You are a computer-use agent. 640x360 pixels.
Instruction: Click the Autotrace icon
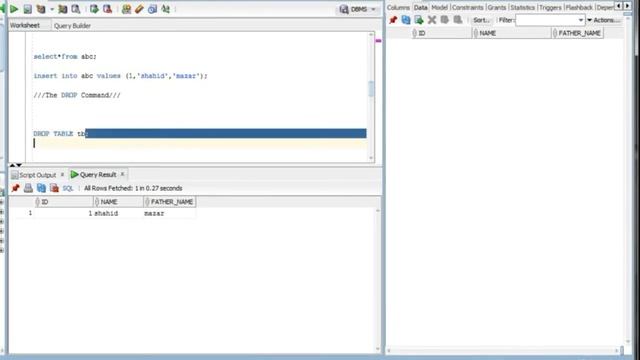coord(62,9)
